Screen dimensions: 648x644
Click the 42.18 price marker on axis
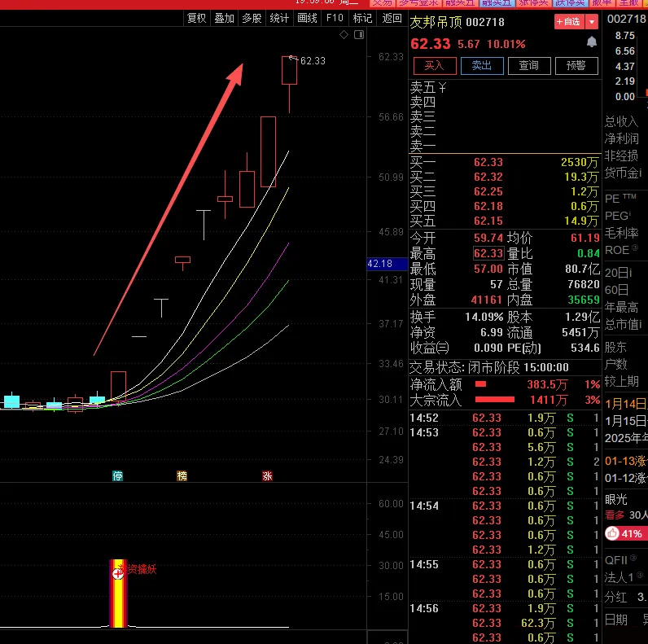coord(380,264)
